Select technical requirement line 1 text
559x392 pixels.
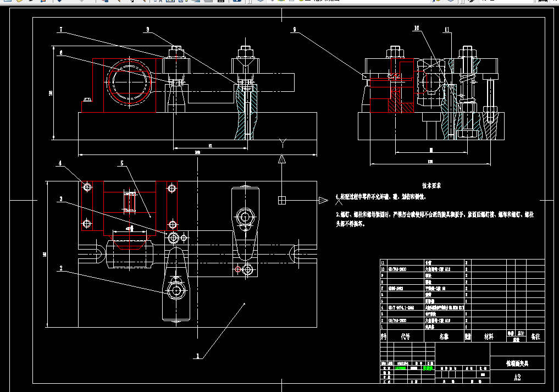(380, 196)
